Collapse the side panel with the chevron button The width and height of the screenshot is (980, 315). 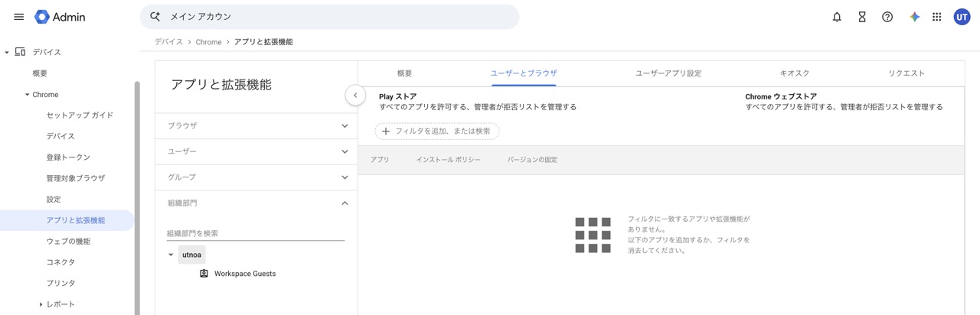[x=355, y=96]
